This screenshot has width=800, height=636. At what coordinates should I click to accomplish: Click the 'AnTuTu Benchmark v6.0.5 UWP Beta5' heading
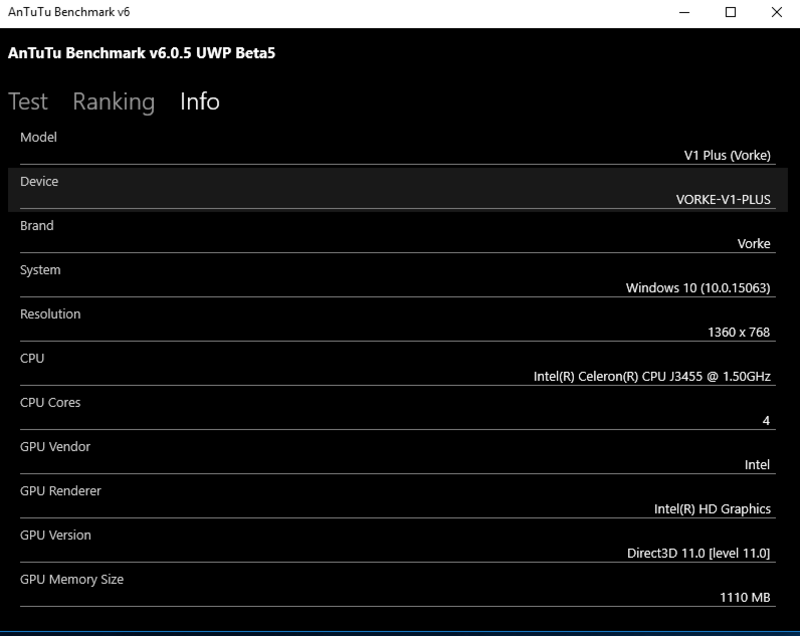coord(141,53)
